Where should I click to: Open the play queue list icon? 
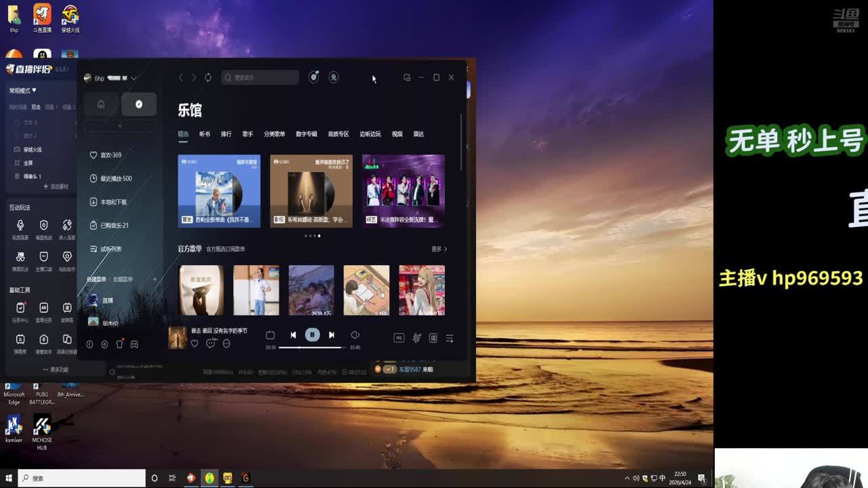[x=449, y=338]
